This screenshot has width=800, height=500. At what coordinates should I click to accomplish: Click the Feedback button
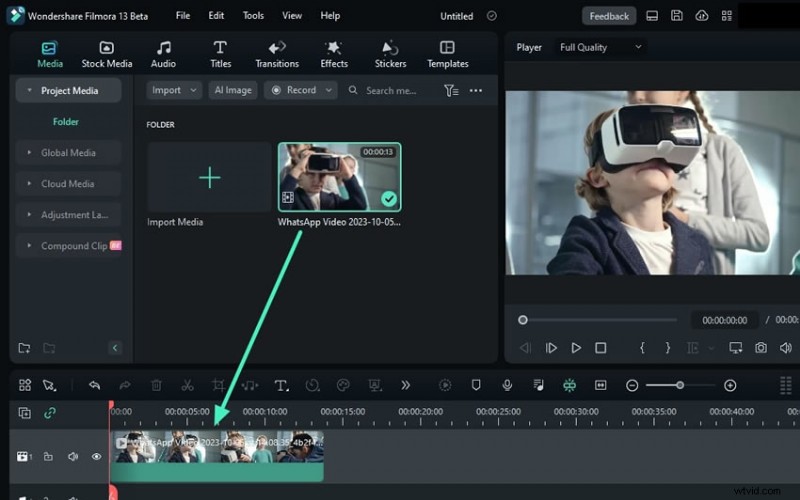[x=609, y=16]
